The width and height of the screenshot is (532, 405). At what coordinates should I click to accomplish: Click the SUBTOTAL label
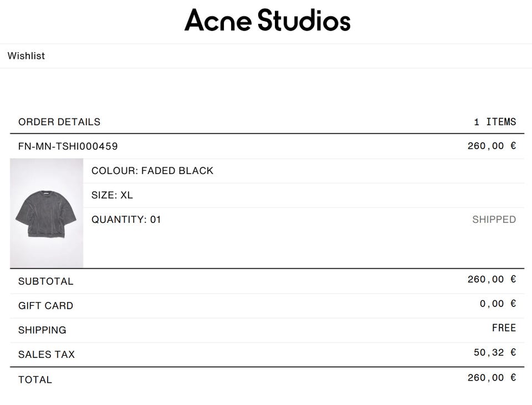point(45,281)
